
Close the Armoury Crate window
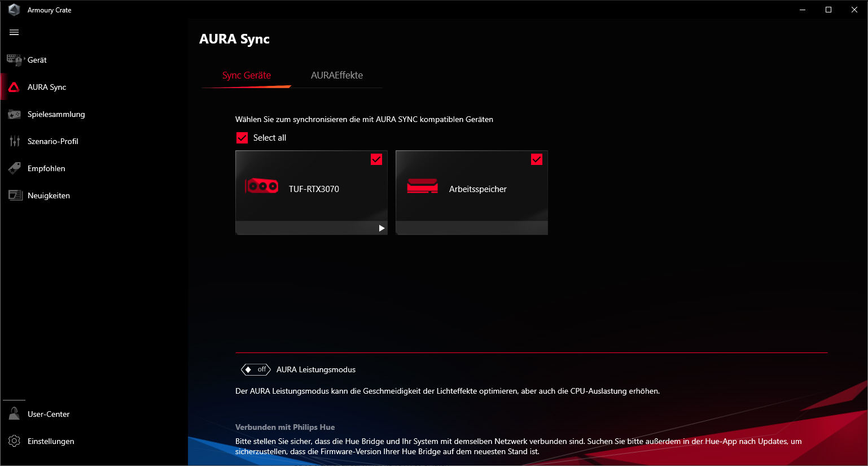(x=854, y=10)
